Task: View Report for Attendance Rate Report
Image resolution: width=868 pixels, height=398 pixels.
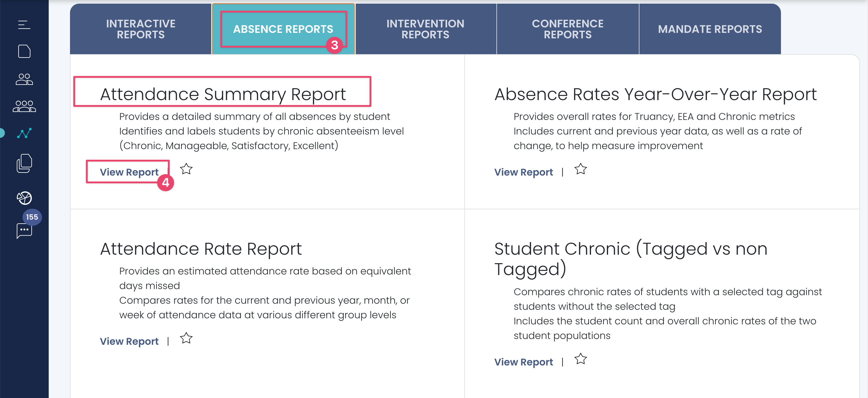Action: coord(129,341)
